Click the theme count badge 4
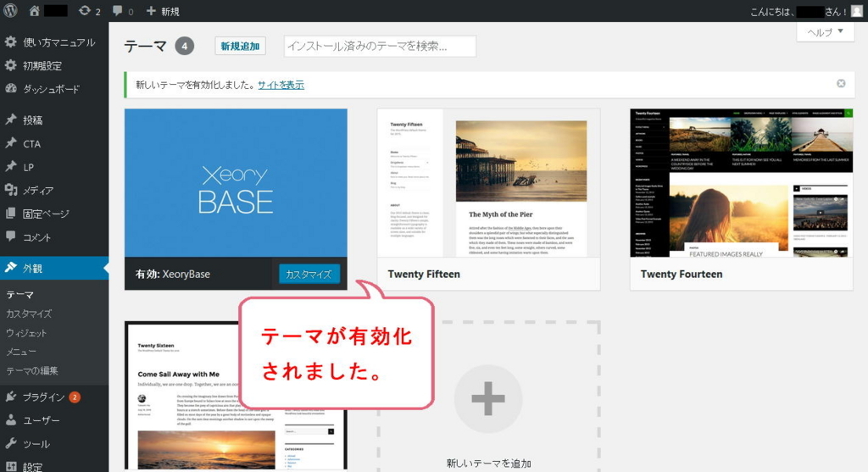This screenshot has width=868, height=472. pyautogui.click(x=184, y=46)
